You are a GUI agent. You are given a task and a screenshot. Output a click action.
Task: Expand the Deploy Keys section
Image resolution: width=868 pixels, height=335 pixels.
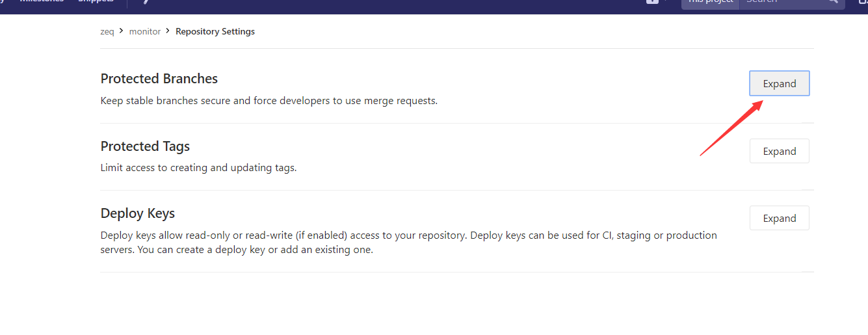[x=779, y=218]
